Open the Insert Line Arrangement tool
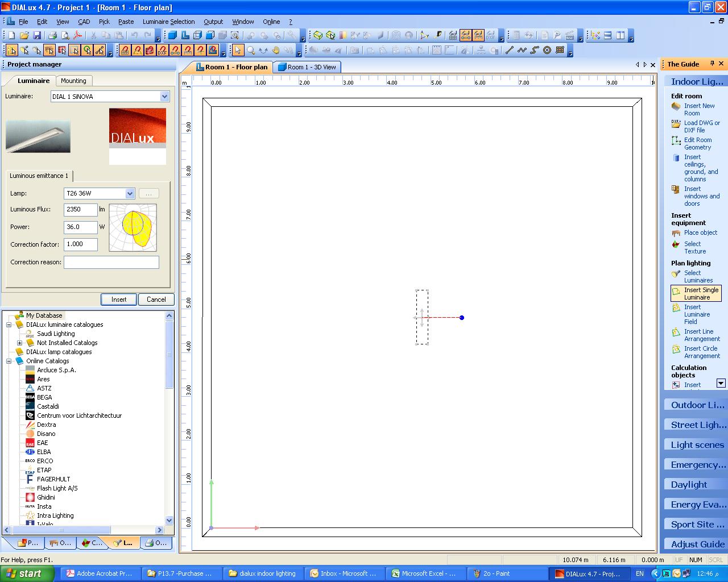Screen dimensions: 728x582 coord(698,335)
